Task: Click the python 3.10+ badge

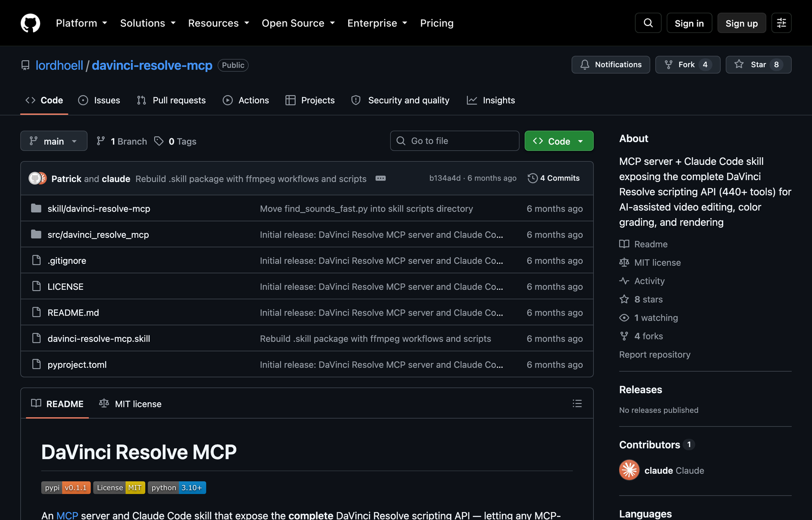Action: [177, 488]
